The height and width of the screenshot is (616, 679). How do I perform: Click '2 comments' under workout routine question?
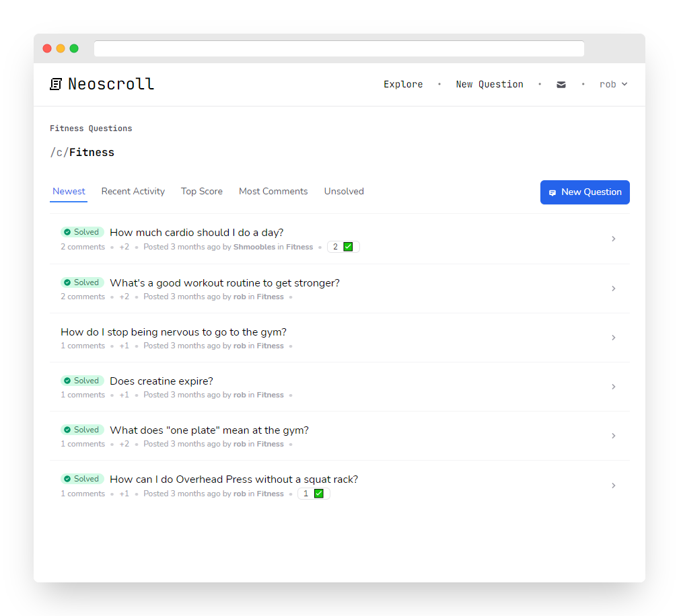[x=83, y=297]
